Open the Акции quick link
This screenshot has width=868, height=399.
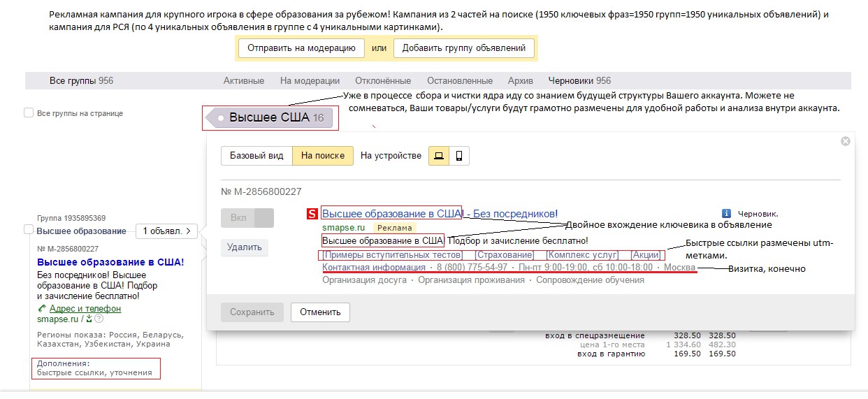(645, 255)
